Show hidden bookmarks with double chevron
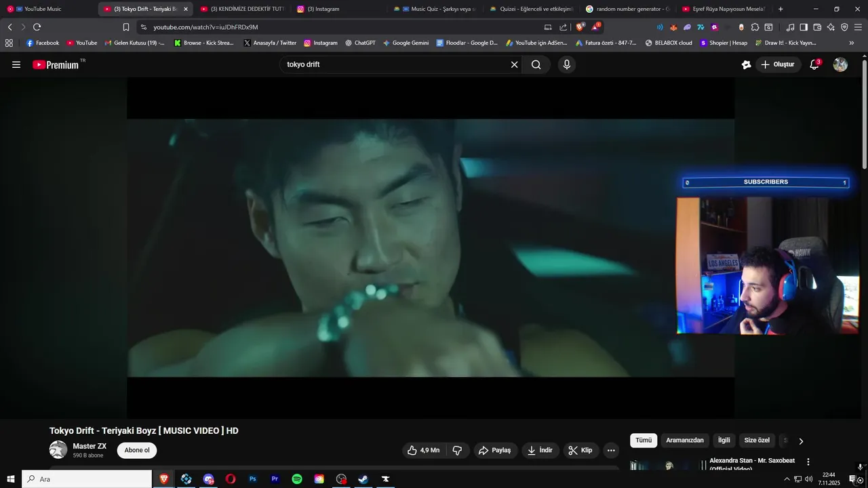868x488 pixels. [x=852, y=43]
